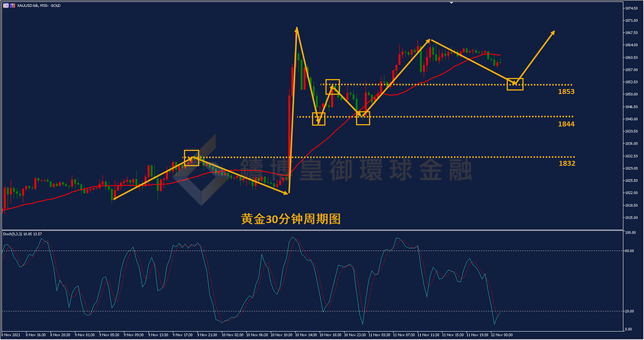Click the 8 Nov 2021 time axis label
Image resolution: width=644 pixels, height=340 pixels.
(10, 335)
